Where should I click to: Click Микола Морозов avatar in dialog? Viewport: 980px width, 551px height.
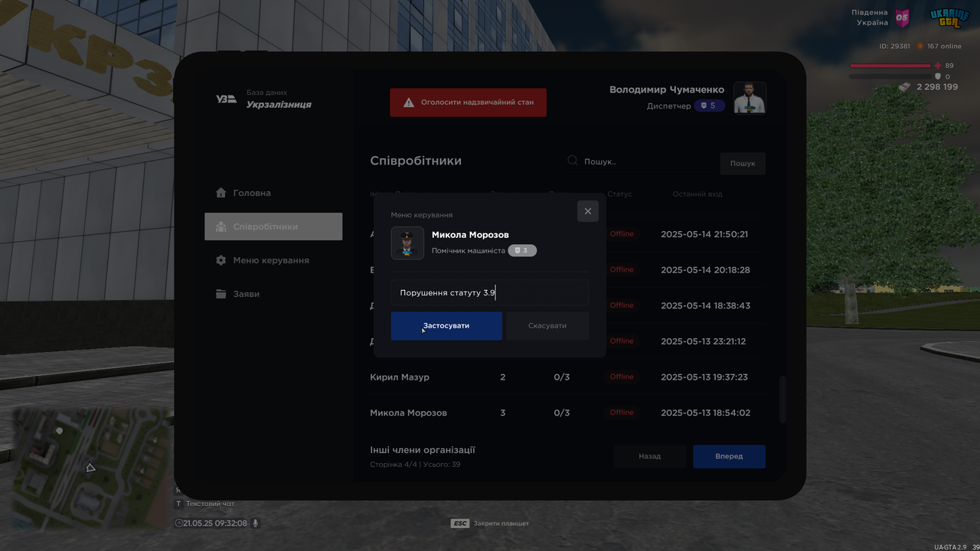point(407,243)
